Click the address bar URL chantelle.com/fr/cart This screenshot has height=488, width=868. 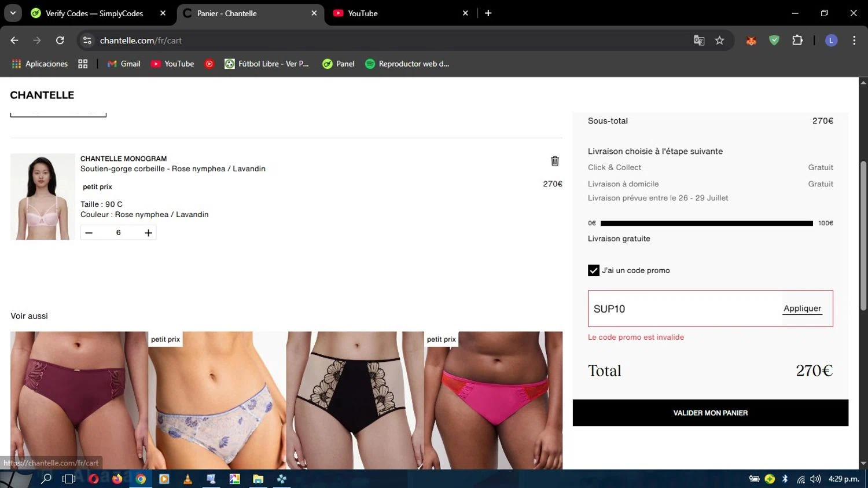141,41
